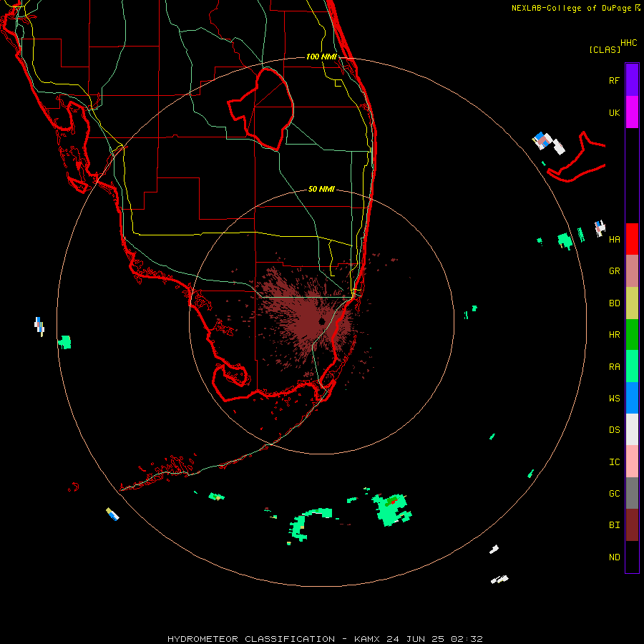Select the HR legend label
644x644 pixels.
[614, 335]
